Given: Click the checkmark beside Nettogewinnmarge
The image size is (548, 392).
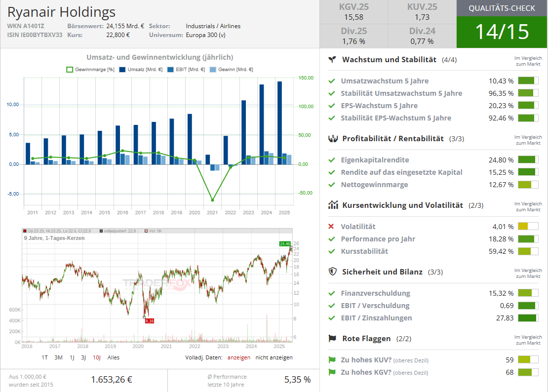Looking at the screenshot, I should click(332, 185).
